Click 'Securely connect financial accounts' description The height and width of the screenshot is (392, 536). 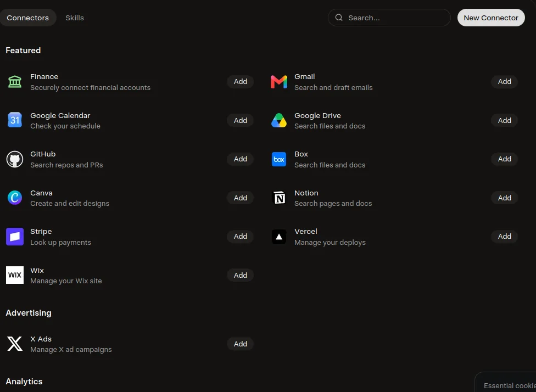(90, 87)
